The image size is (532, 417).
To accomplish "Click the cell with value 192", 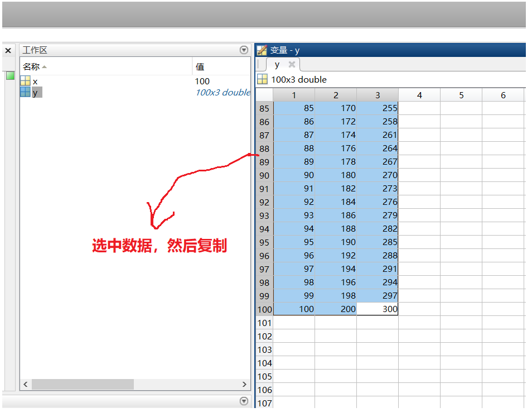I will [336, 255].
